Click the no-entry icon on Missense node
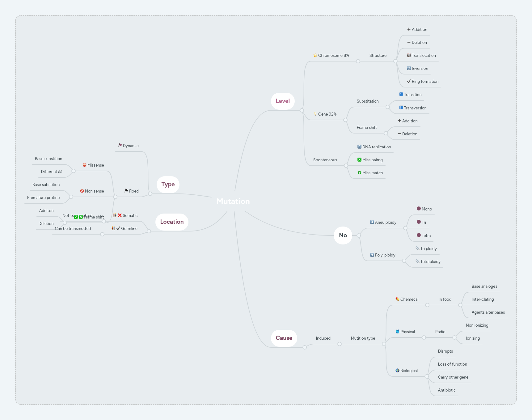Viewport: 532px width, 420px height. coord(85,165)
